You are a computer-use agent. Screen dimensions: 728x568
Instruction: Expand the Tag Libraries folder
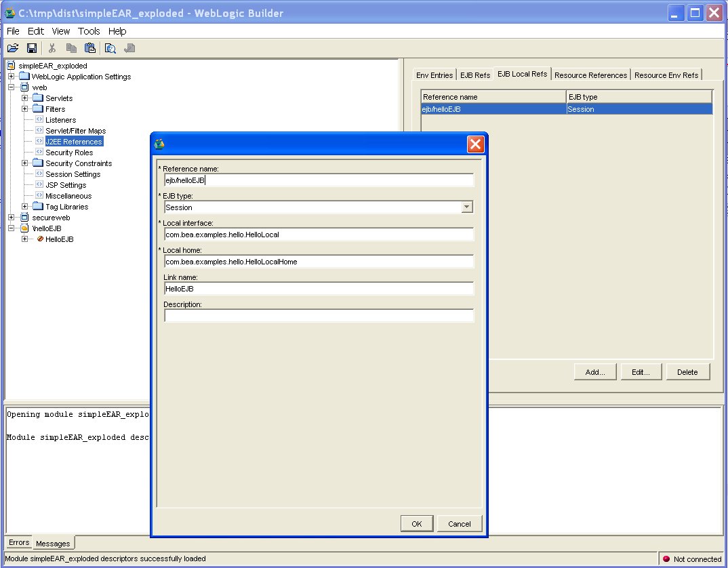click(24, 206)
